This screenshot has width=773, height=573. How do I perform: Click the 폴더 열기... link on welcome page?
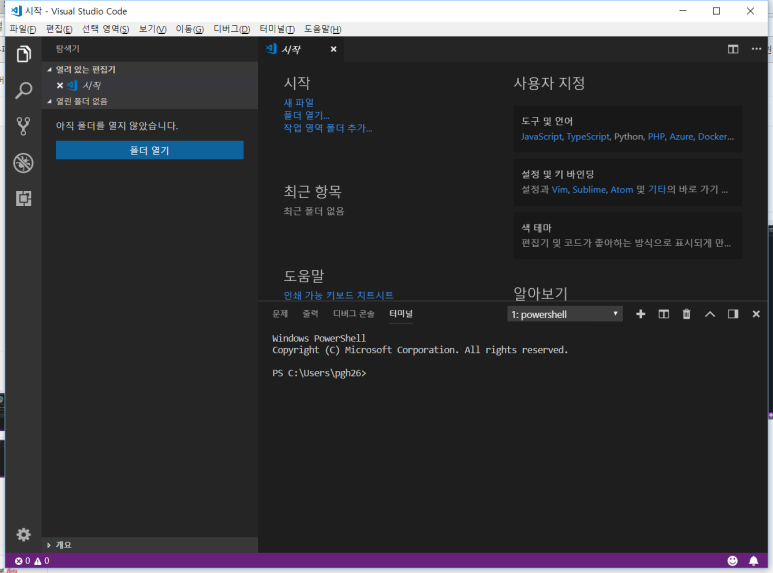point(306,115)
